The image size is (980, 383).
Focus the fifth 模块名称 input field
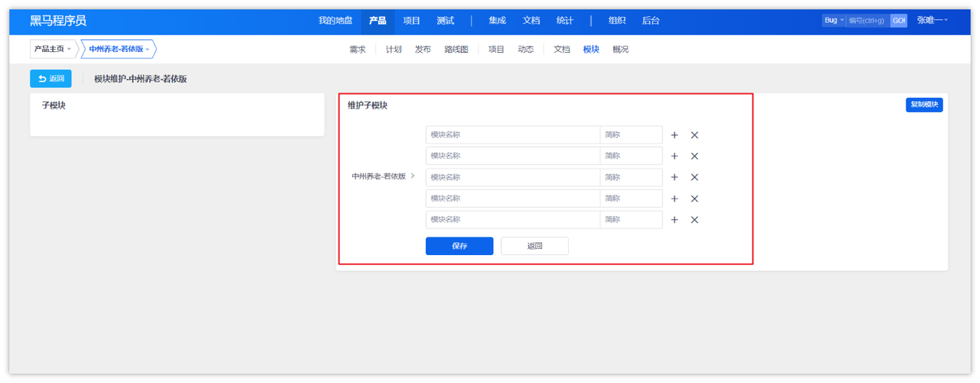[x=513, y=220]
